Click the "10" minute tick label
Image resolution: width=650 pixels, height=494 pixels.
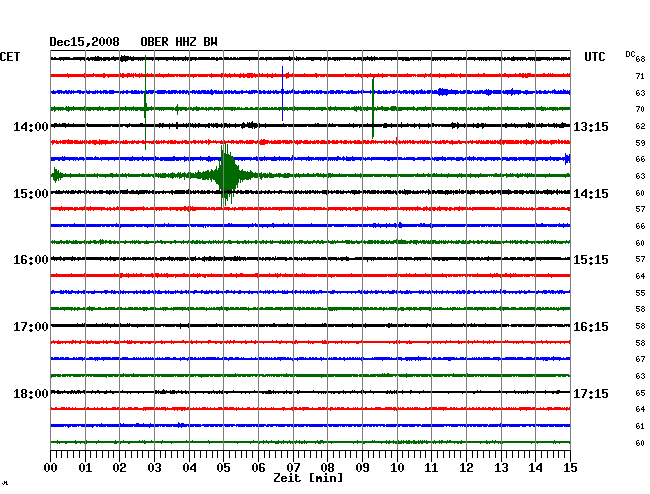tap(397, 468)
